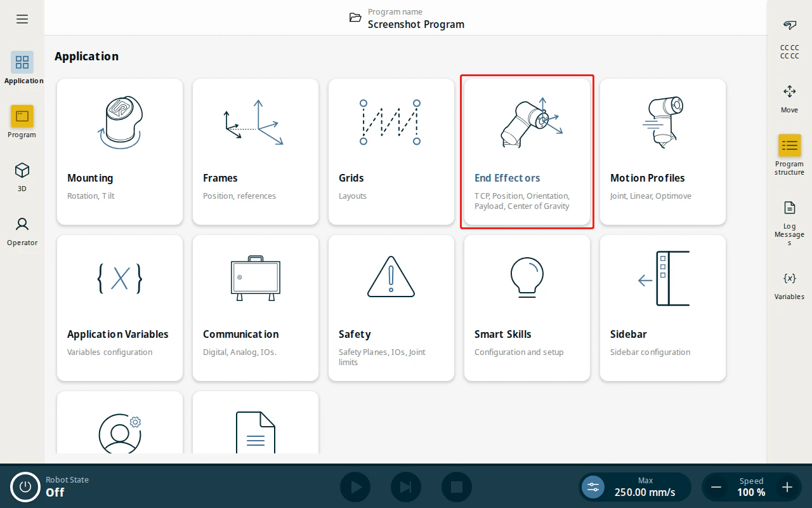
Task: Click the folder icon beside Program name
Action: [355, 17]
